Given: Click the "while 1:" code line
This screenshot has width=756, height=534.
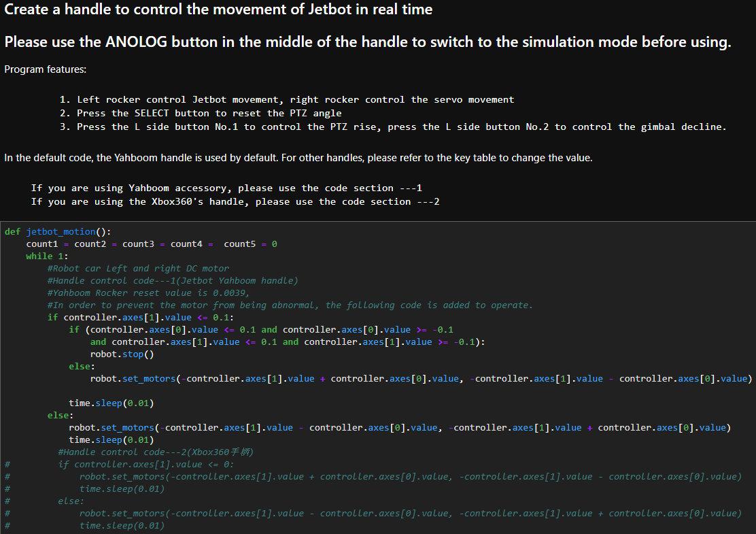Looking at the screenshot, I should pyautogui.click(x=48, y=256).
